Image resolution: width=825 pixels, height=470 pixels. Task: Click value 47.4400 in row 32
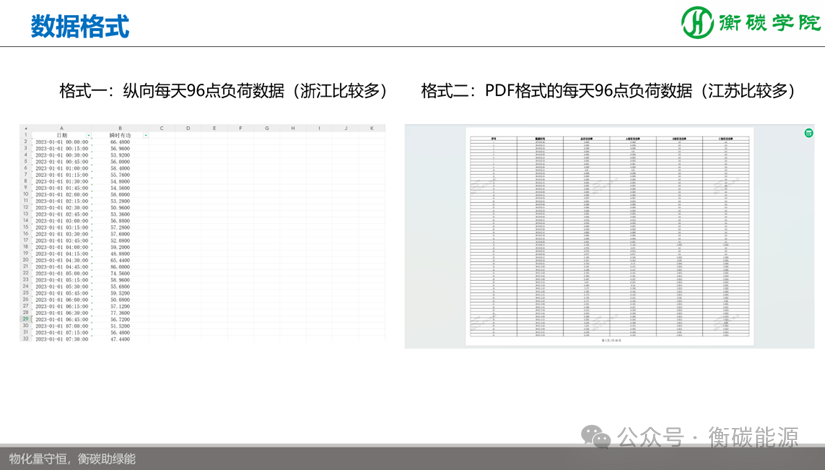click(x=120, y=339)
